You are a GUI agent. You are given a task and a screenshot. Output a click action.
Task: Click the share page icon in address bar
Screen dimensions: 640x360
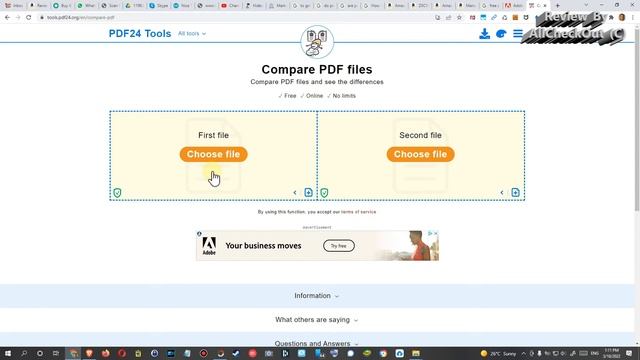click(x=449, y=18)
